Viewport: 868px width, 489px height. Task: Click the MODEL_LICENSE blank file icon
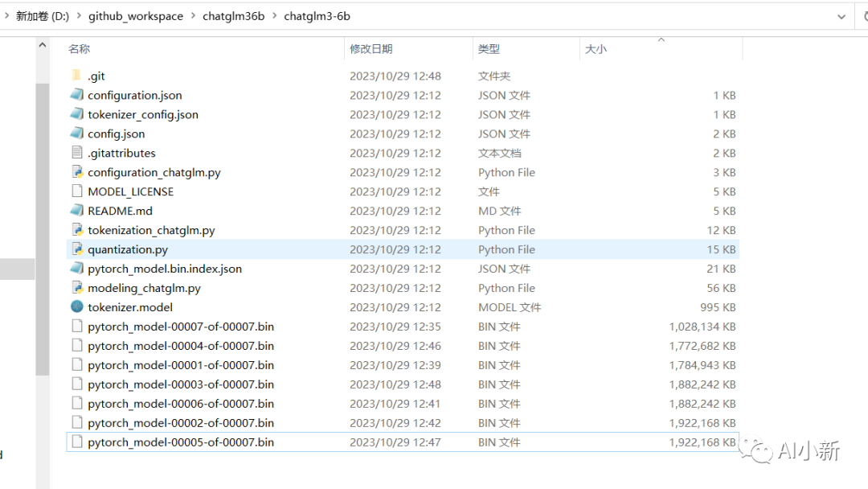tap(77, 191)
